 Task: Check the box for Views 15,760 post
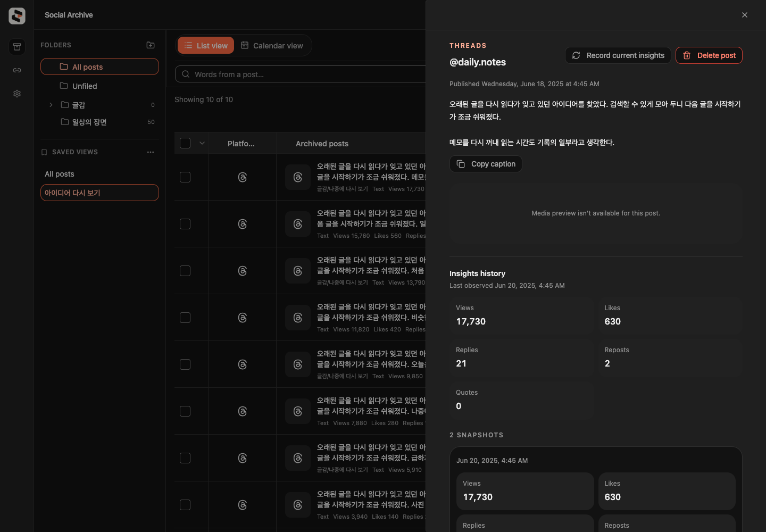185,224
